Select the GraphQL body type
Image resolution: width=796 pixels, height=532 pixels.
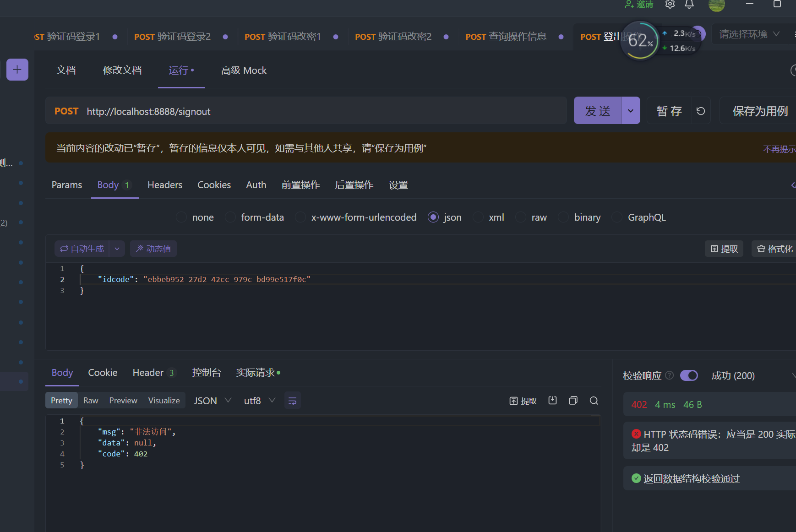[639, 217]
